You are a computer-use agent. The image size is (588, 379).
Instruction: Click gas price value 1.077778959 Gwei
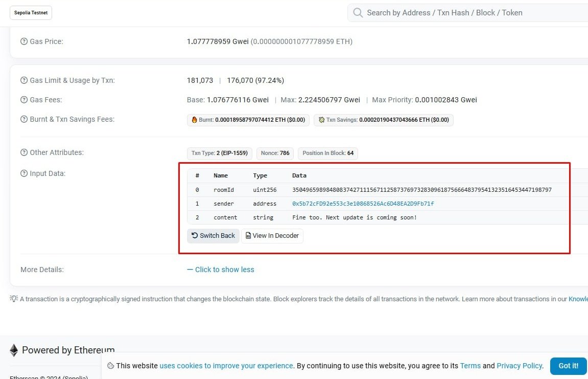point(218,41)
